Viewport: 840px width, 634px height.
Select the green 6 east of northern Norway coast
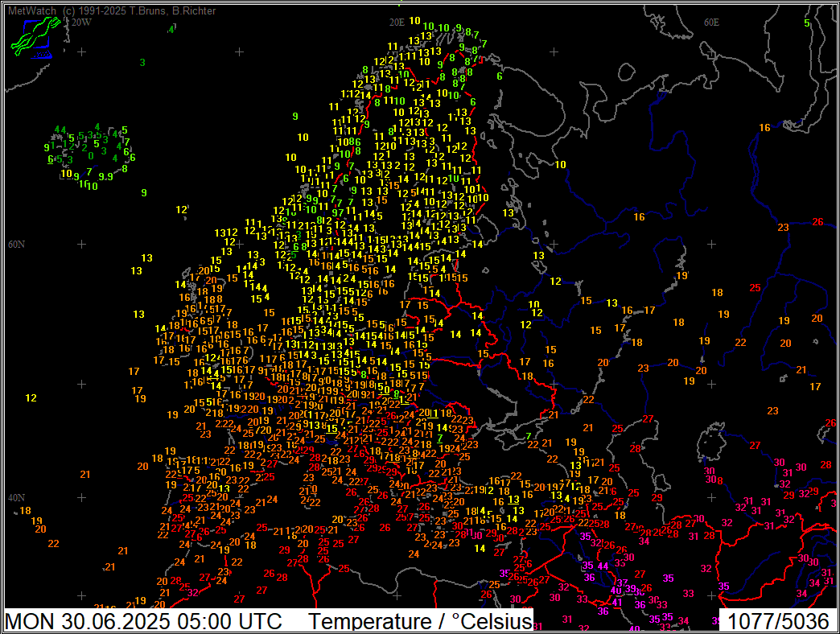(500, 76)
